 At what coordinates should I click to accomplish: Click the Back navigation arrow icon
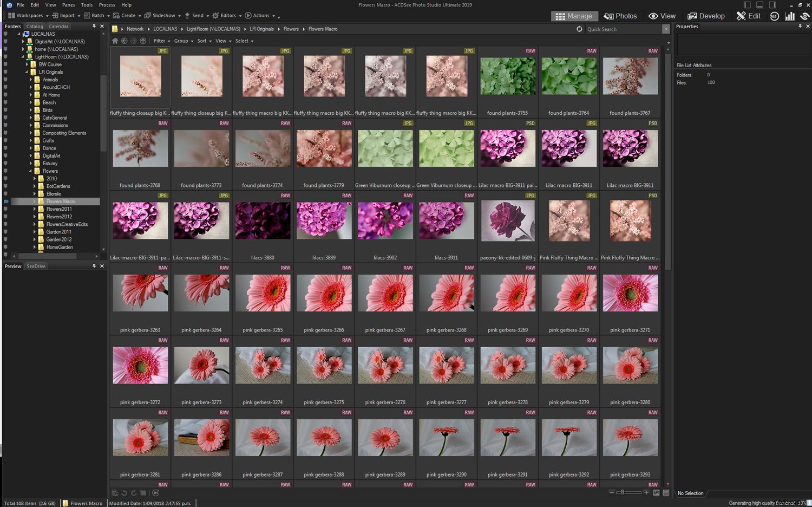point(125,41)
